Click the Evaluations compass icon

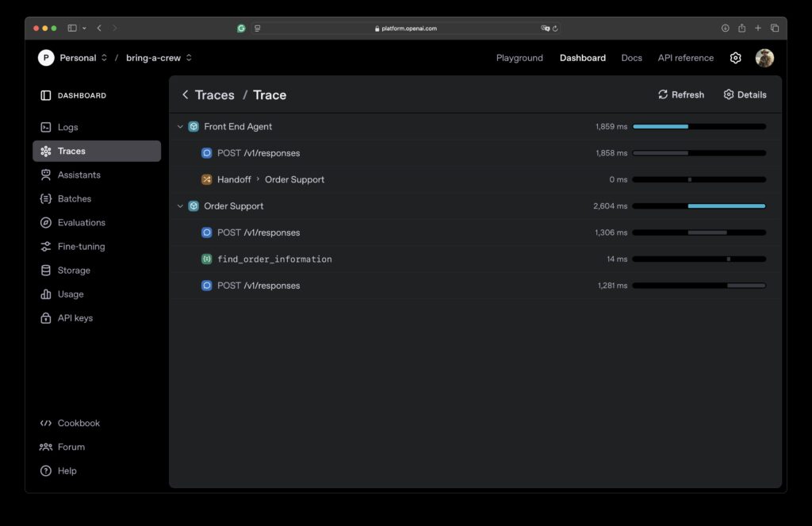tap(45, 222)
